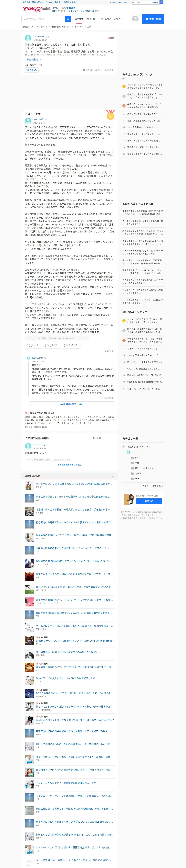
Task: Open related question 電子工作初心者です。モーターの動作テスト
Action: pyautogui.click(x=74, y=497)
